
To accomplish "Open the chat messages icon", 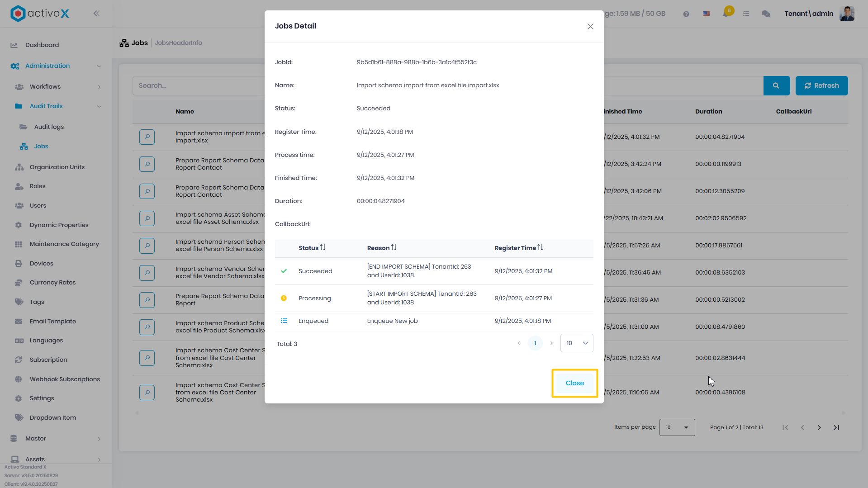I will [766, 14].
